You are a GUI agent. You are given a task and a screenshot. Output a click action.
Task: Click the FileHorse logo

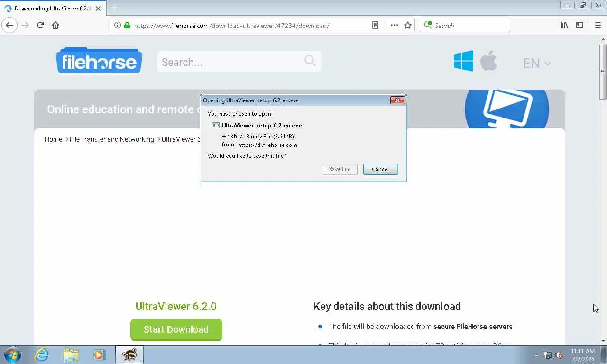click(99, 61)
